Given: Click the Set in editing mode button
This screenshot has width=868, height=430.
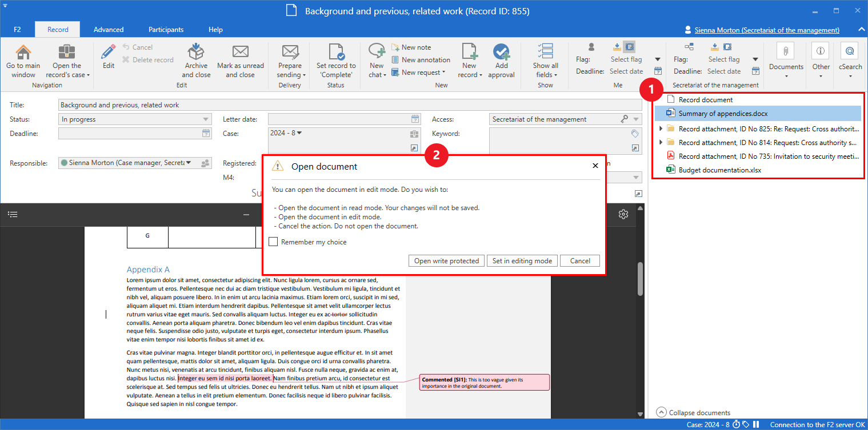Looking at the screenshot, I should pos(522,261).
